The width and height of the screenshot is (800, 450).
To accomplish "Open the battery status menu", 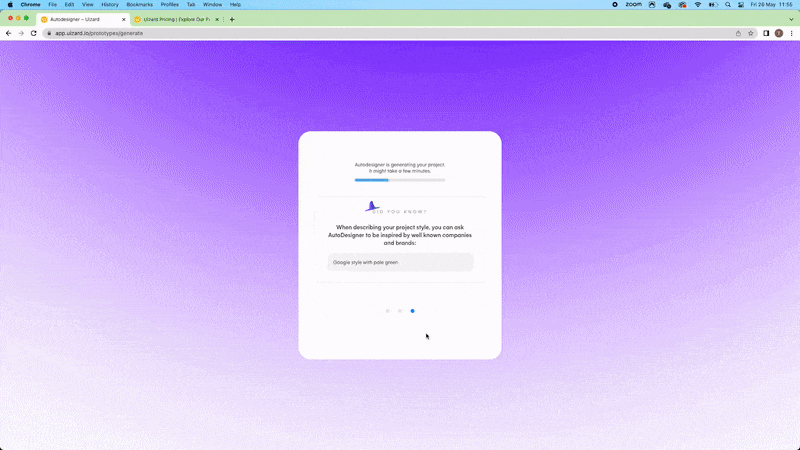I will point(713,5).
